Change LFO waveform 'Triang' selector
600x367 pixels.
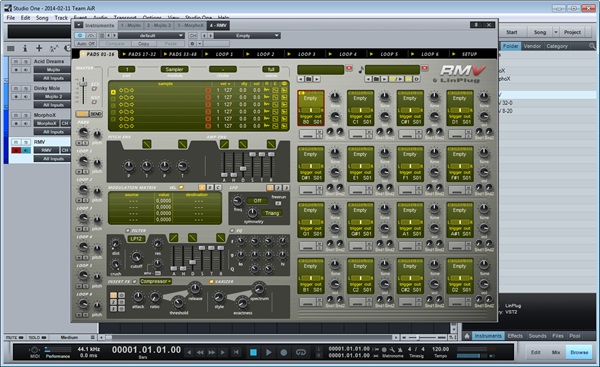tap(272, 213)
